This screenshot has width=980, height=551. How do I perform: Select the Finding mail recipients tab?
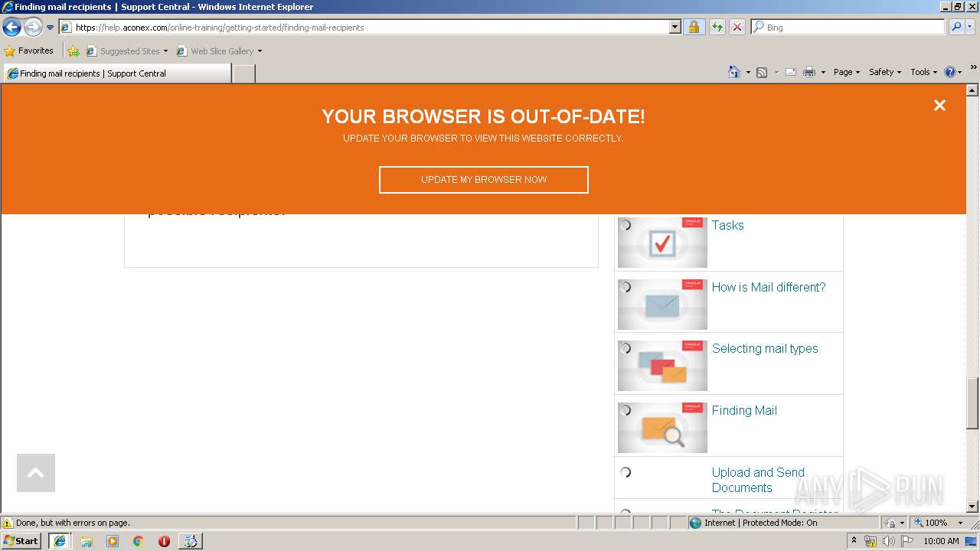coord(116,73)
